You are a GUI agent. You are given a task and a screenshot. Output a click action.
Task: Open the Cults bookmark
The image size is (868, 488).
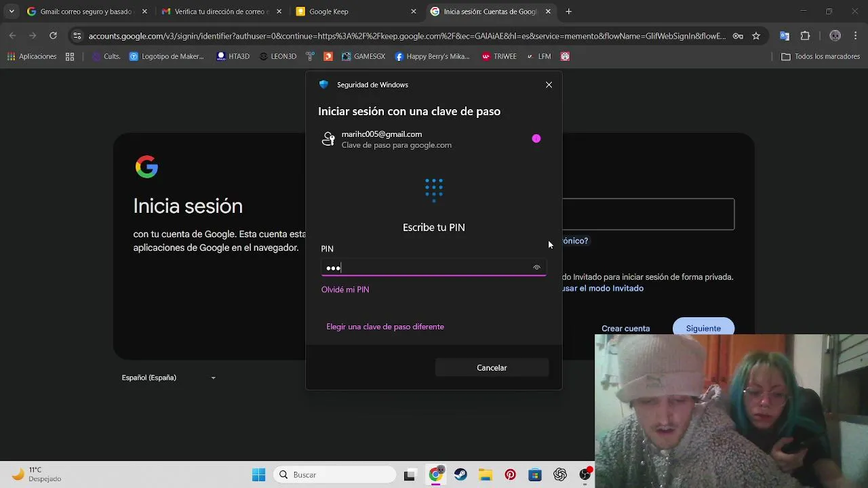[x=106, y=56]
